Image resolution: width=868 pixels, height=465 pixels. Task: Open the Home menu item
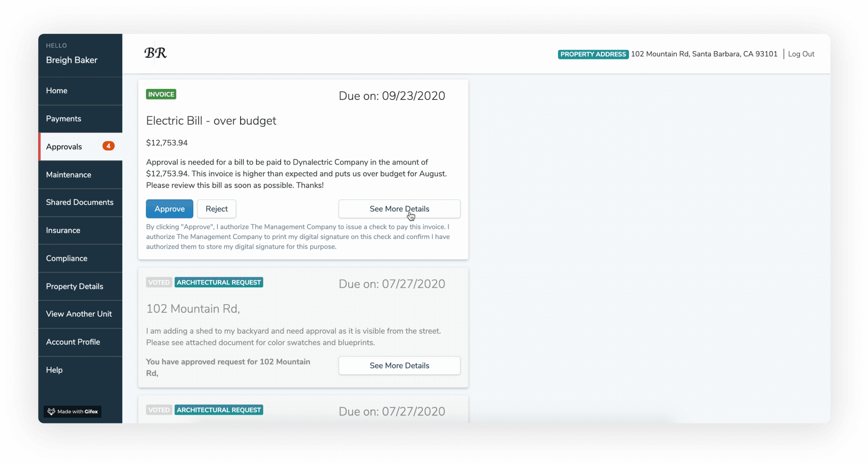(57, 91)
